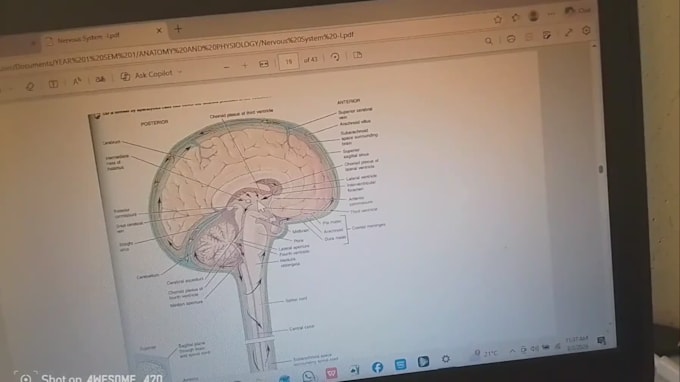Open the browser profile avatar
This screenshot has width=680, height=382.
pyautogui.click(x=533, y=16)
